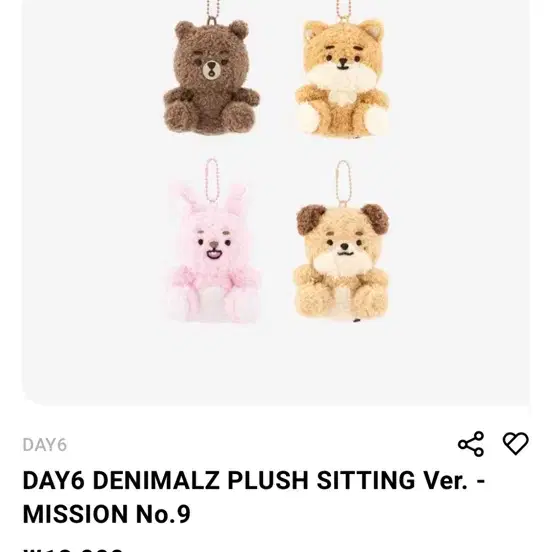Click the MISSION No.9 title line

pyautogui.click(x=107, y=514)
